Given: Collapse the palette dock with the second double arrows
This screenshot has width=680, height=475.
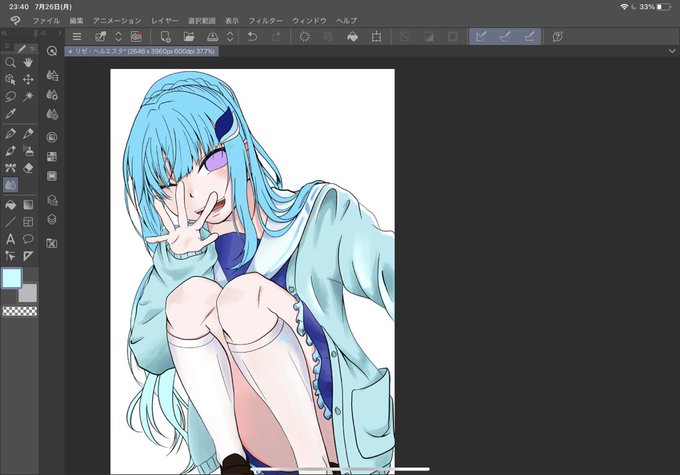Looking at the screenshot, I should tap(43, 33).
